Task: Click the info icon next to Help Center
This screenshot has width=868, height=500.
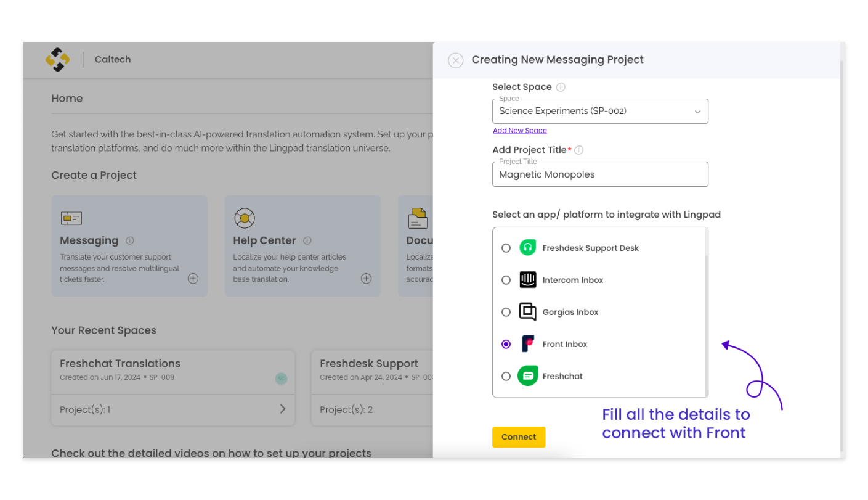Action: coord(307,240)
